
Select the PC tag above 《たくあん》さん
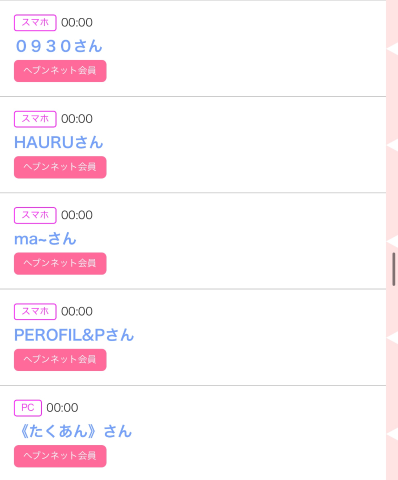coord(28,408)
